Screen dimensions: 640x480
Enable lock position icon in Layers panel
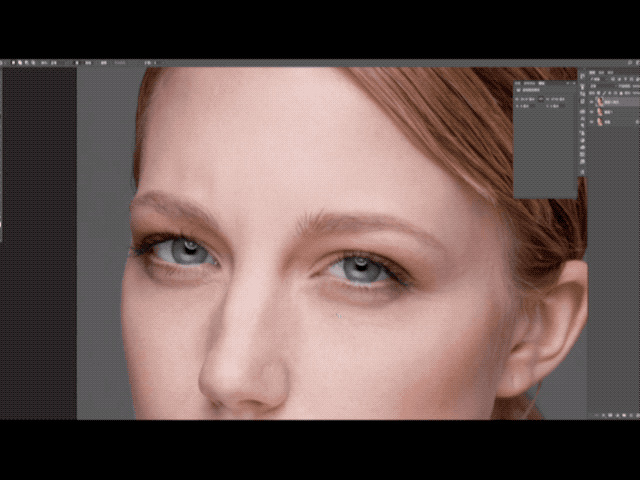tap(609, 93)
